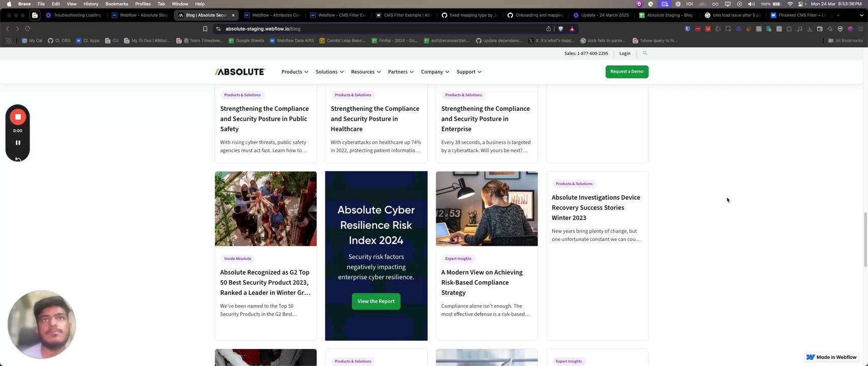
Task: Switch to the cms load issue tab
Action: 733,15
